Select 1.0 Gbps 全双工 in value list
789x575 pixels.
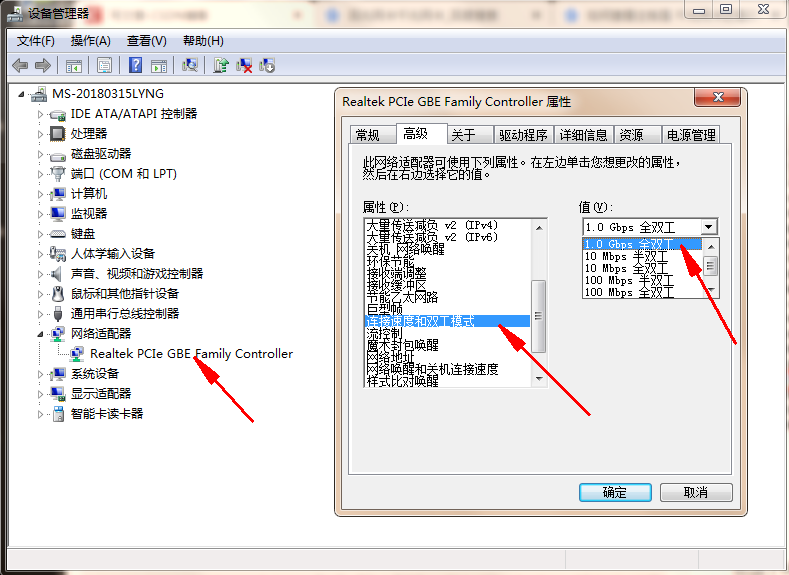pyautogui.click(x=642, y=244)
